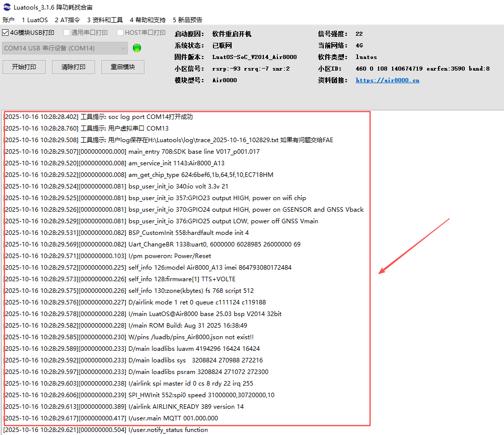
Task: Open the 3 资料和工具 menu
Action: [x=105, y=20]
